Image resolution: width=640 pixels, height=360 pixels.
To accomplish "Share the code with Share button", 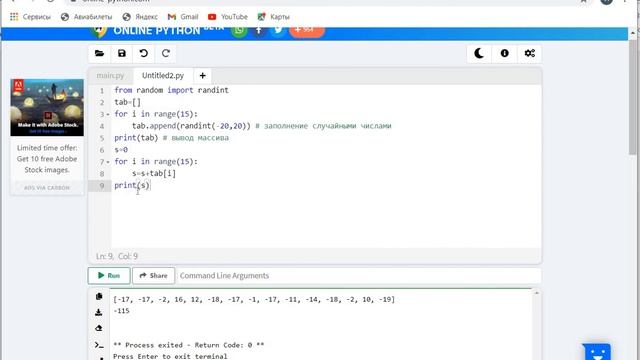I will coord(153,276).
